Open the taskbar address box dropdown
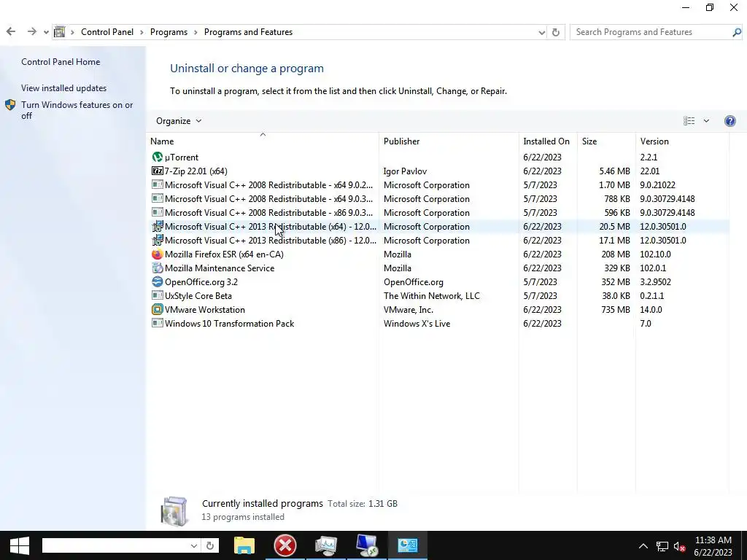The width and height of the screenshot is (747, 560). (194, 545)
